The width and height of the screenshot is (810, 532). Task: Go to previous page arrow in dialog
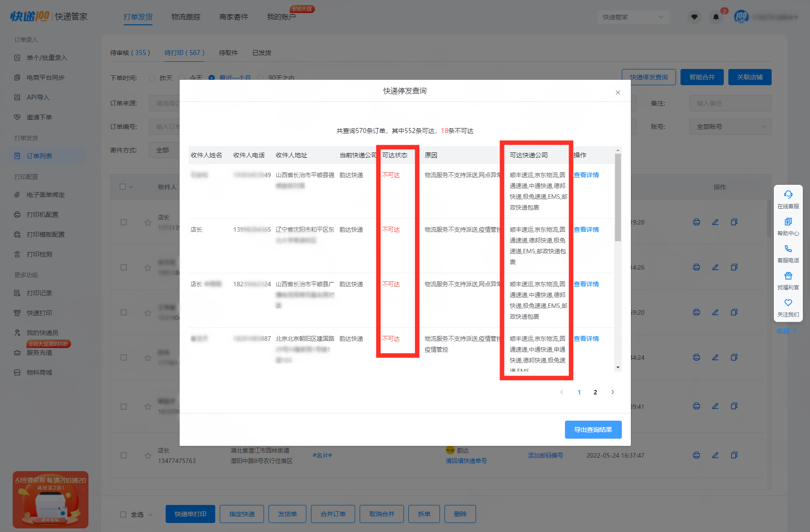coord(562,392)
